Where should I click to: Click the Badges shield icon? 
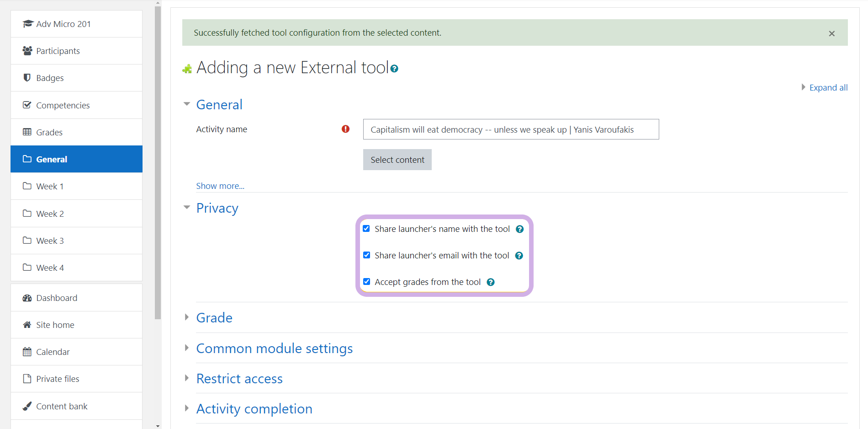coord(27,78)
